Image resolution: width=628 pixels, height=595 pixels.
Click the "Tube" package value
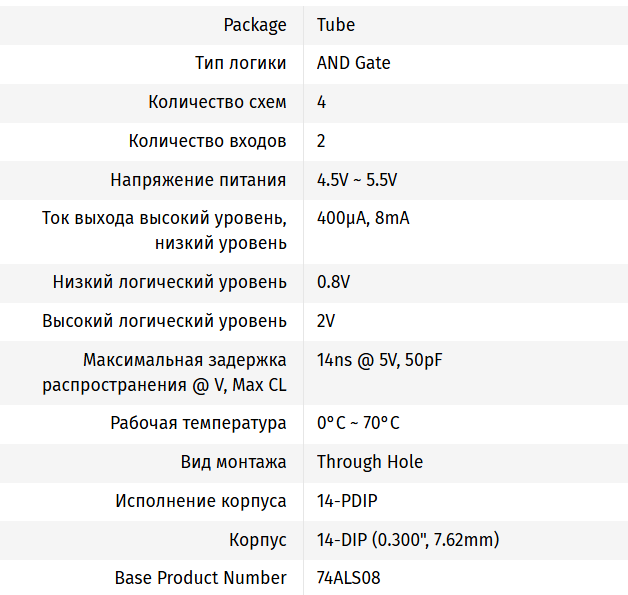click(336, 25)
